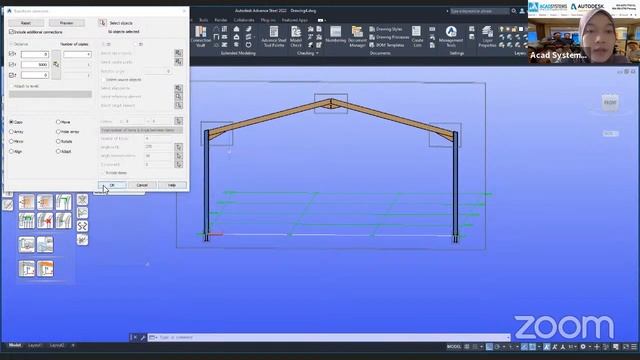Toggle the Z axis distance checkbox
The width and height of the screenshot is (640, 360).
12,75
